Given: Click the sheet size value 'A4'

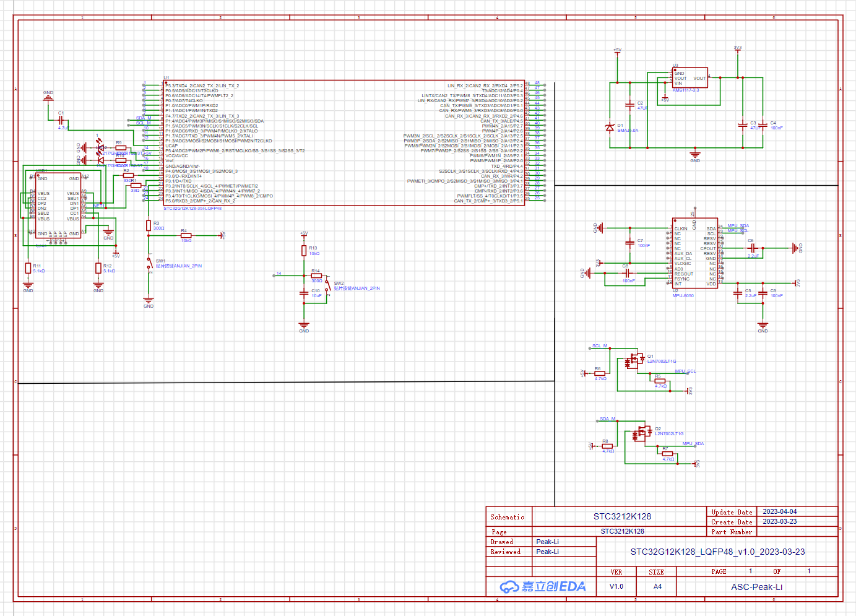Looking at the screenshot, I should pos(657,586).
